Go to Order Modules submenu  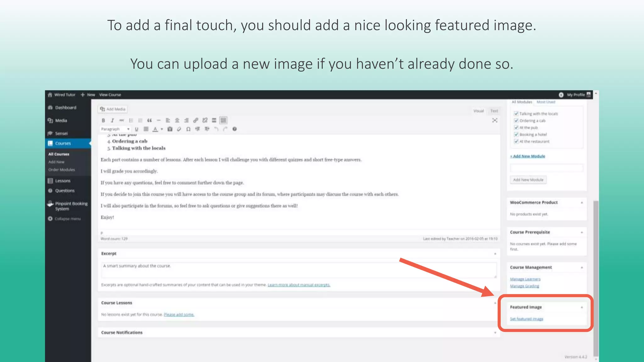click(62, 170)
